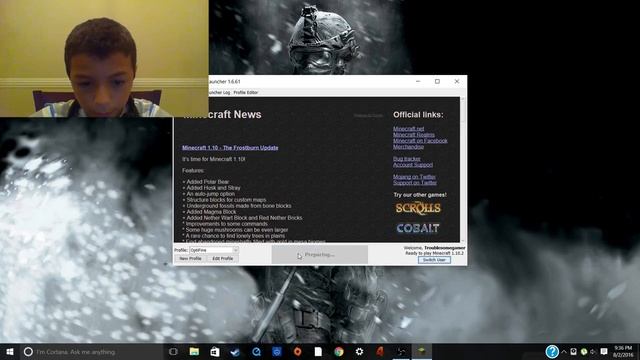Screen dimensions: 640x360
Task: Open the Action Center notification icon
Action: coord(604,351)
